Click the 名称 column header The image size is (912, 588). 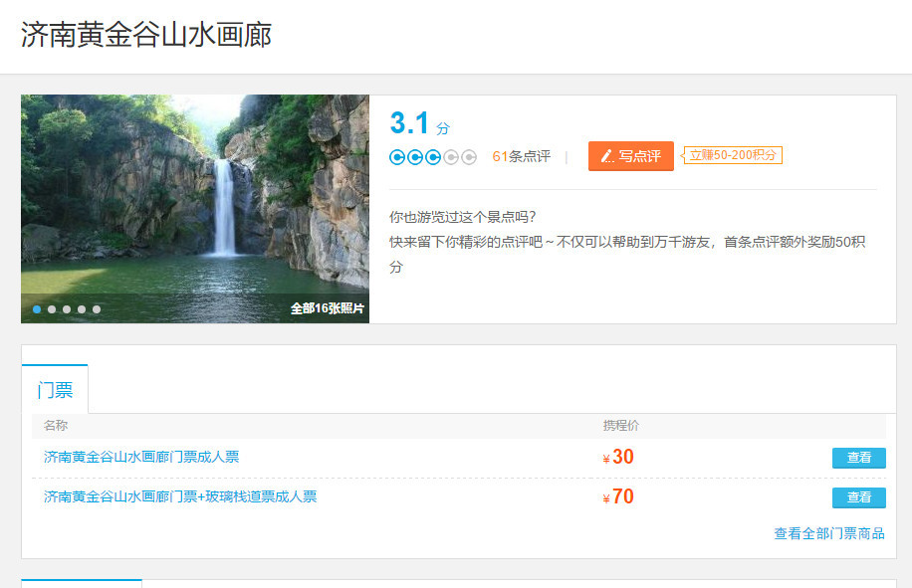coord(56,425)
